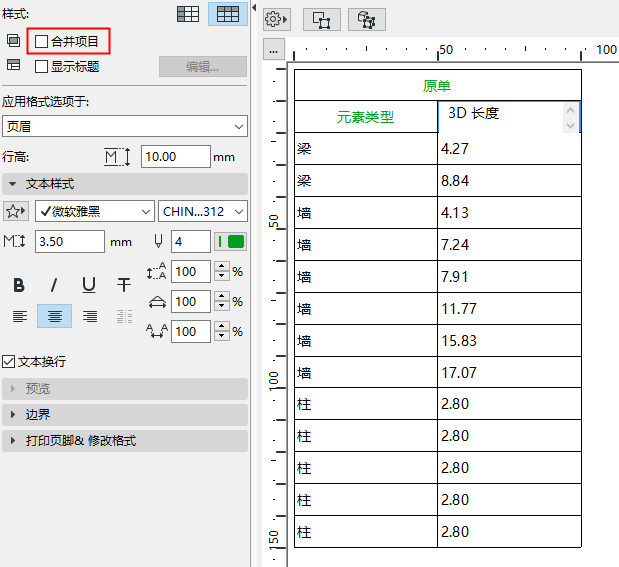Click the show headline icon beside 显示标题
This screenshot has width=619, height=567.
[13, 65]
